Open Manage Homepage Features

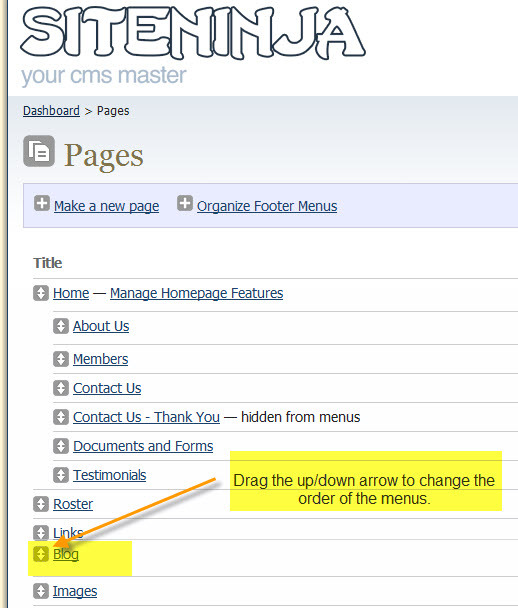click(x=197, y=293)
